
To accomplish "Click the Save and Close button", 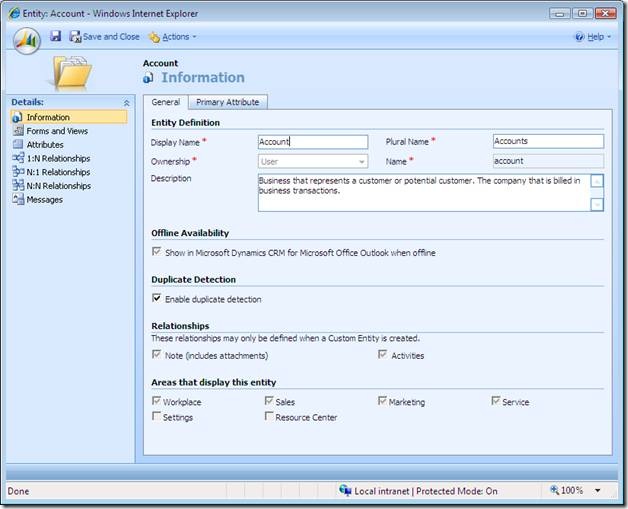I will point(105,37).
